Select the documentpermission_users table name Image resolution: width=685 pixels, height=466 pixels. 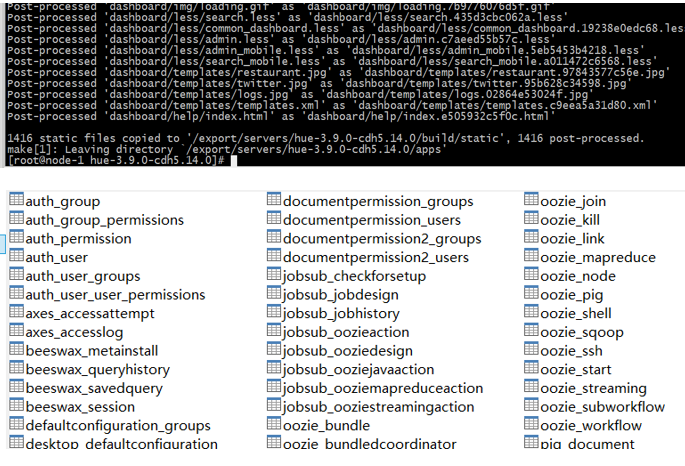(x=372, y=220)
